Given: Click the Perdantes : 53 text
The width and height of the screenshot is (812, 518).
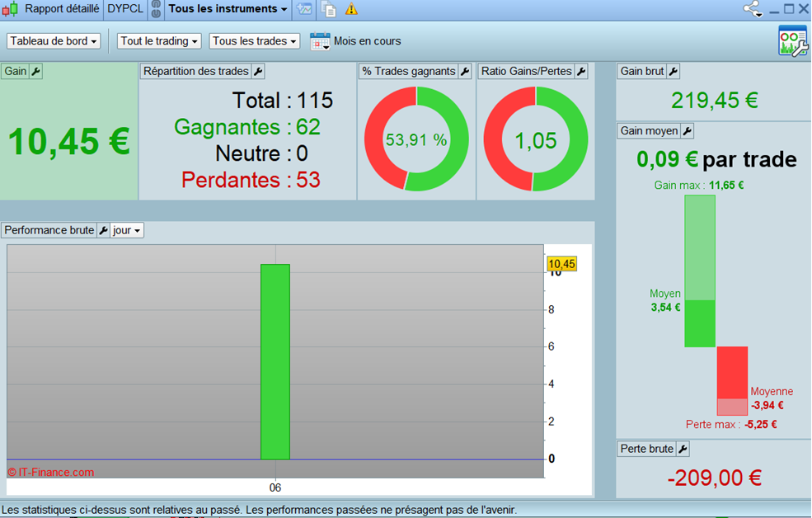Looking at the screenshot, I should click(251, 181).
